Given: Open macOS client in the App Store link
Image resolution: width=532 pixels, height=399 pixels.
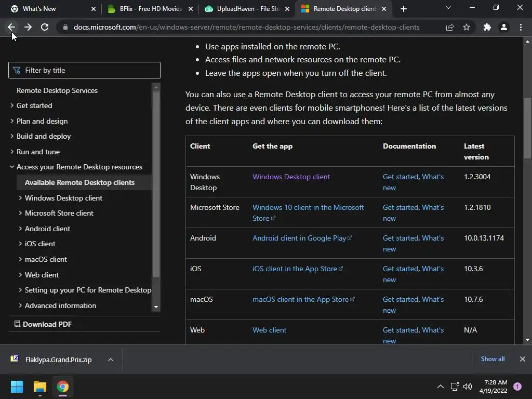Looking at the screenshot, I should (x=303, y=299).
